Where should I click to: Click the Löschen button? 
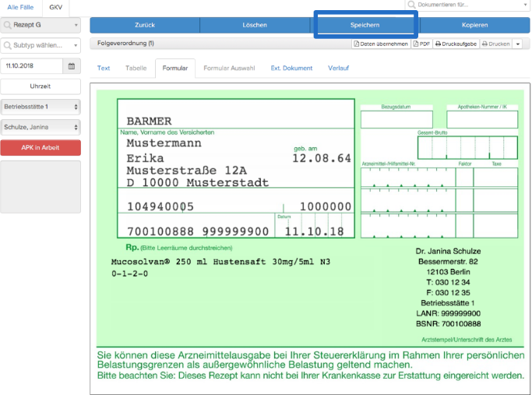(x=255, y=25)
